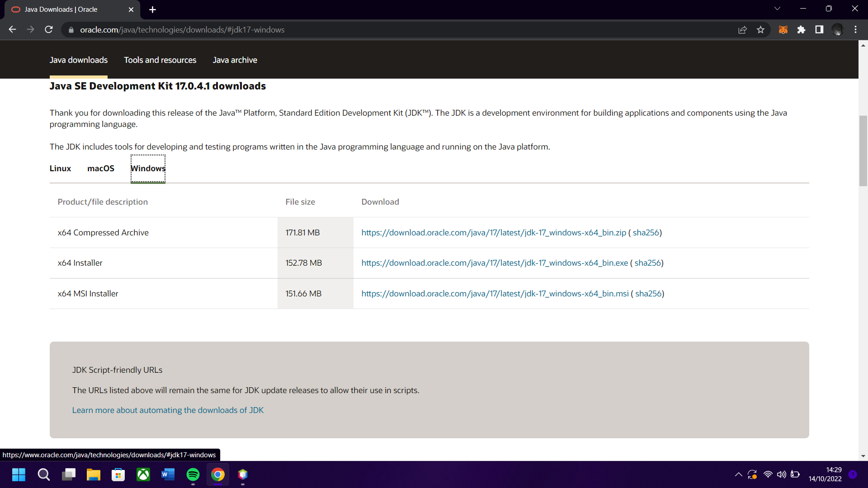Open the Java archive menu item
This screenshot has height=488, width=868.
[x=235, y=60]
